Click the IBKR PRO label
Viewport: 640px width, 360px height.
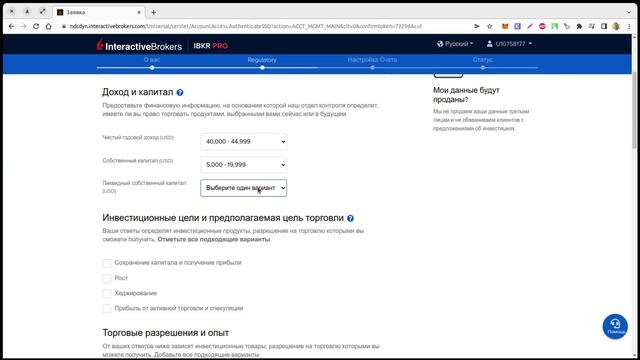(211, 46)
